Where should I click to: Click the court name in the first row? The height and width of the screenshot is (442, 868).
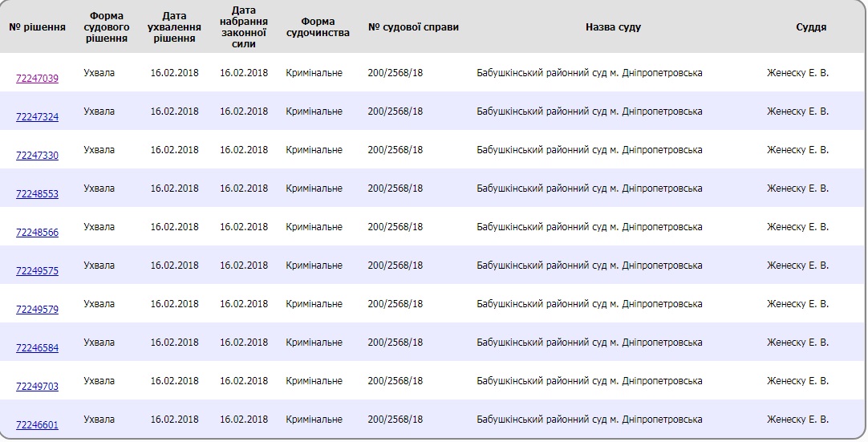point(589,73)
